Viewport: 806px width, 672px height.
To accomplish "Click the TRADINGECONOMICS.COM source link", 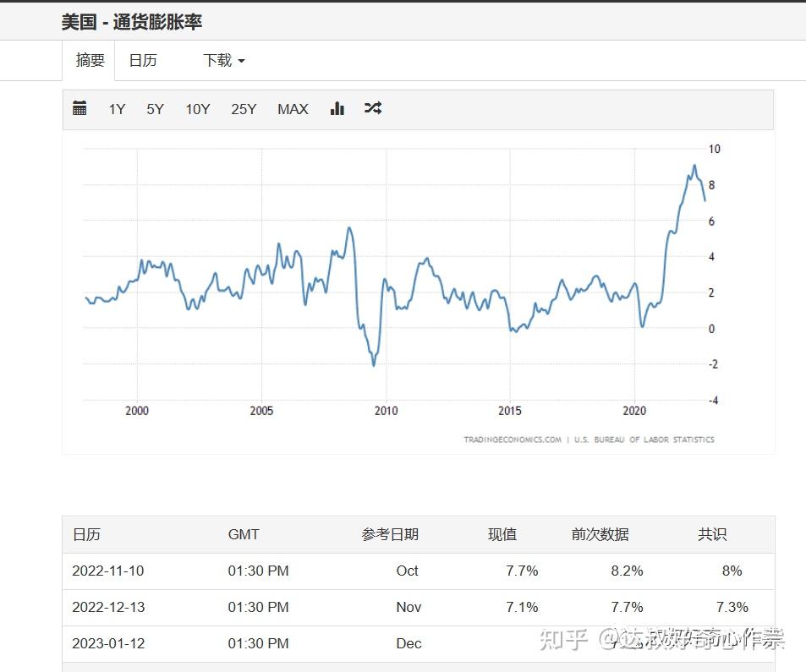I will point(513,440).
